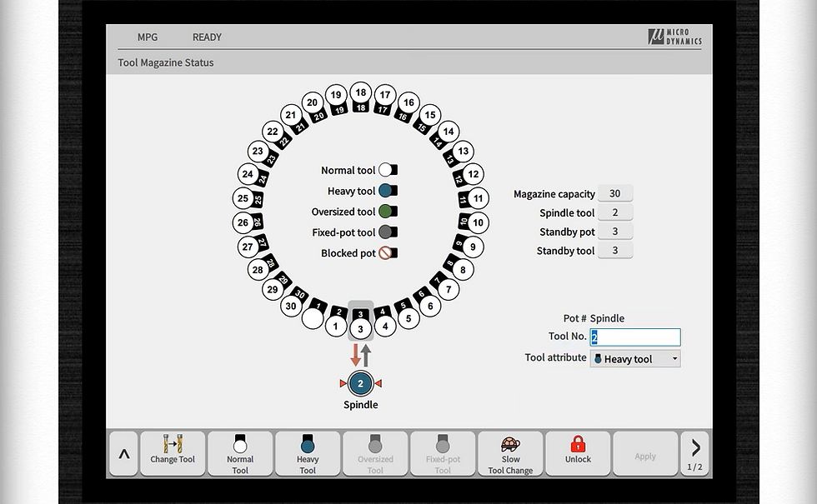Select the Spindle tool icon numbered 2

point(360,384)
